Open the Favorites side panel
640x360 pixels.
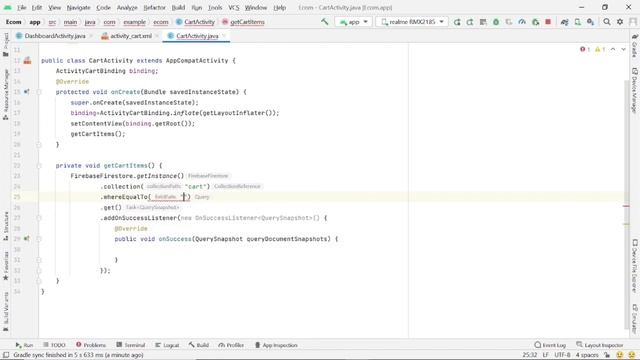click(6, 265)
